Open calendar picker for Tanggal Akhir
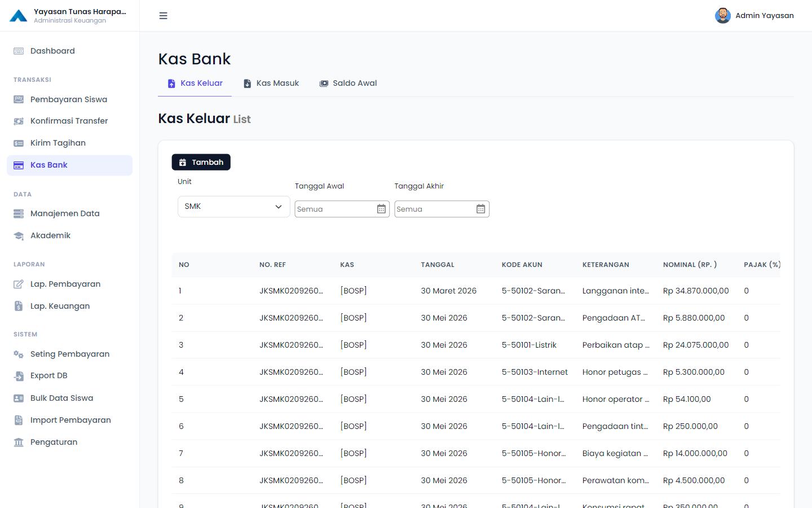Screen dimensions: 812x508 480,209
